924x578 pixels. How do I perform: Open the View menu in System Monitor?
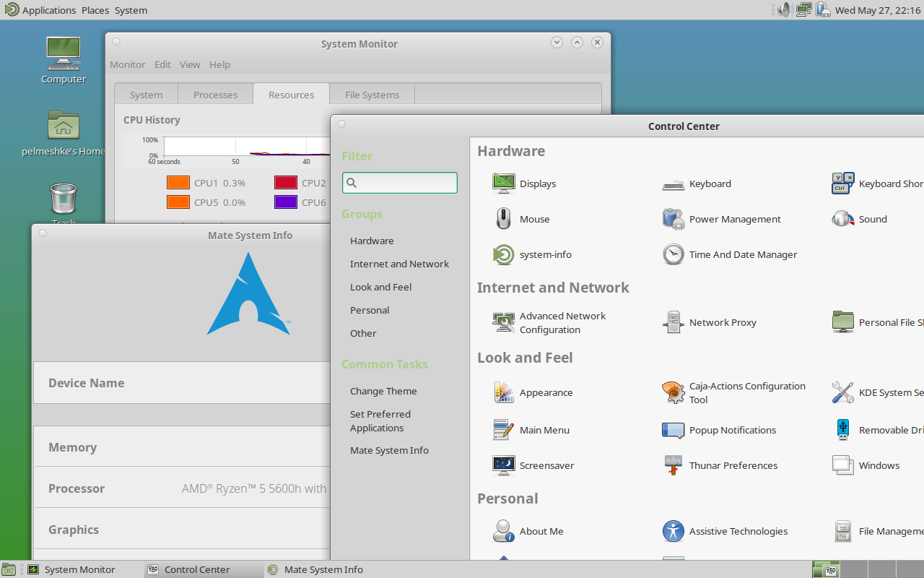point(190,64)
